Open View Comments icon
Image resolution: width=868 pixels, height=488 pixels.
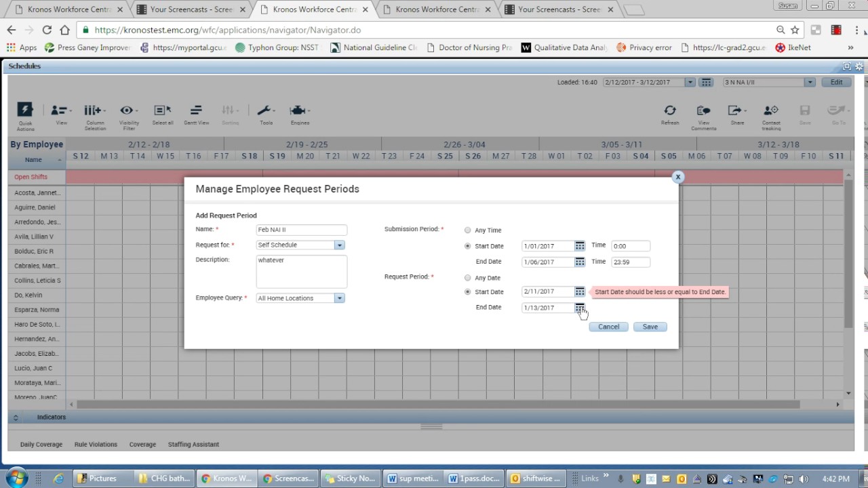[x=703, y=110]
